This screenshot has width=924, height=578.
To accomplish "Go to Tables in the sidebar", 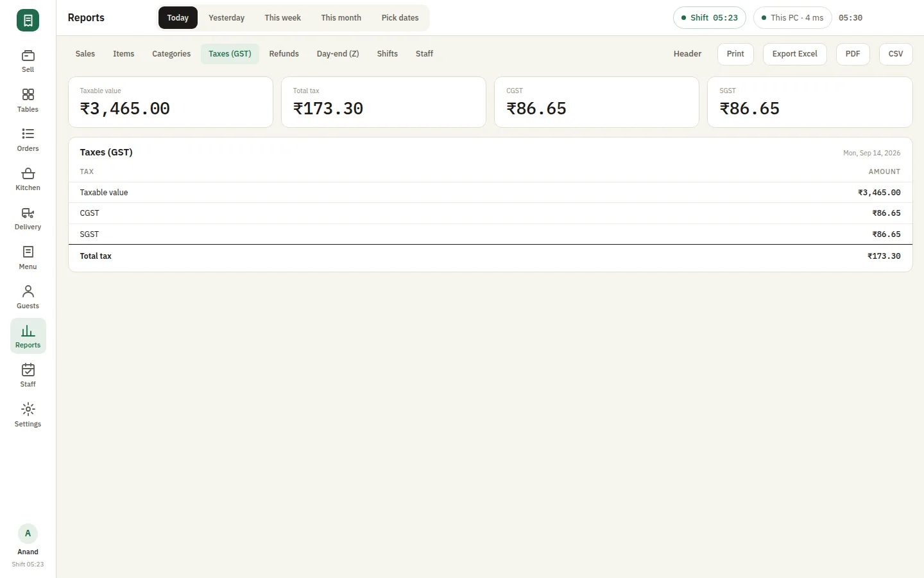I will point(28,101).
